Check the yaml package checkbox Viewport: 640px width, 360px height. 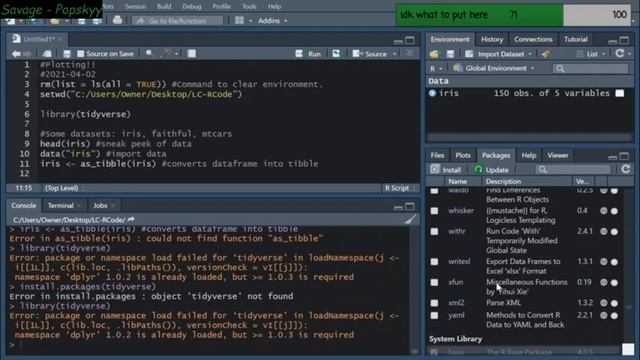(434, 315)
